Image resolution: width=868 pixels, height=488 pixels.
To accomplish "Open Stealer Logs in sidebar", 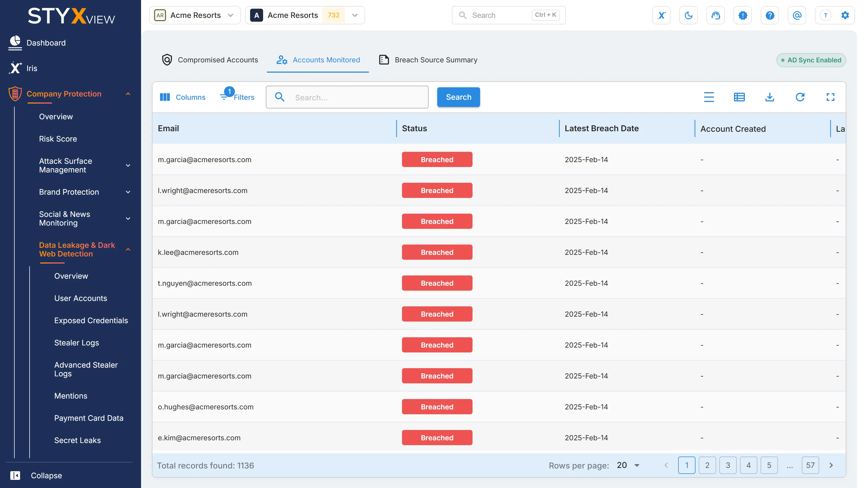I will point(76,342).
